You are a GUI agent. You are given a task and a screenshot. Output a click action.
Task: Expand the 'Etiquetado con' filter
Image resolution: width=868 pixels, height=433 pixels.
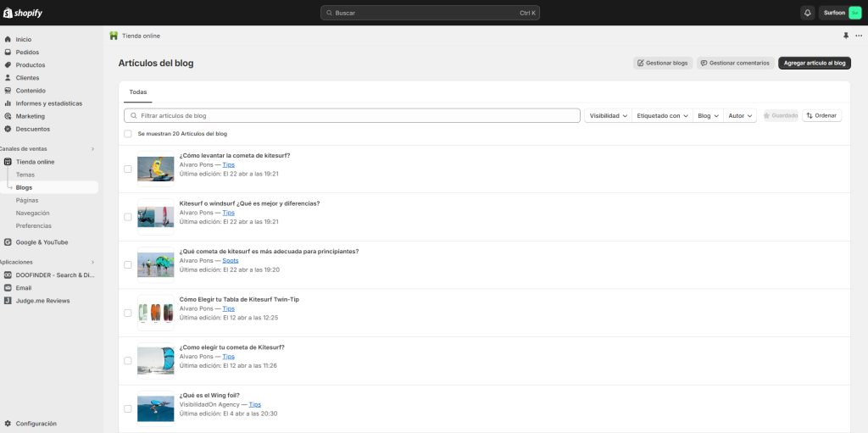(x=662, y=115)
